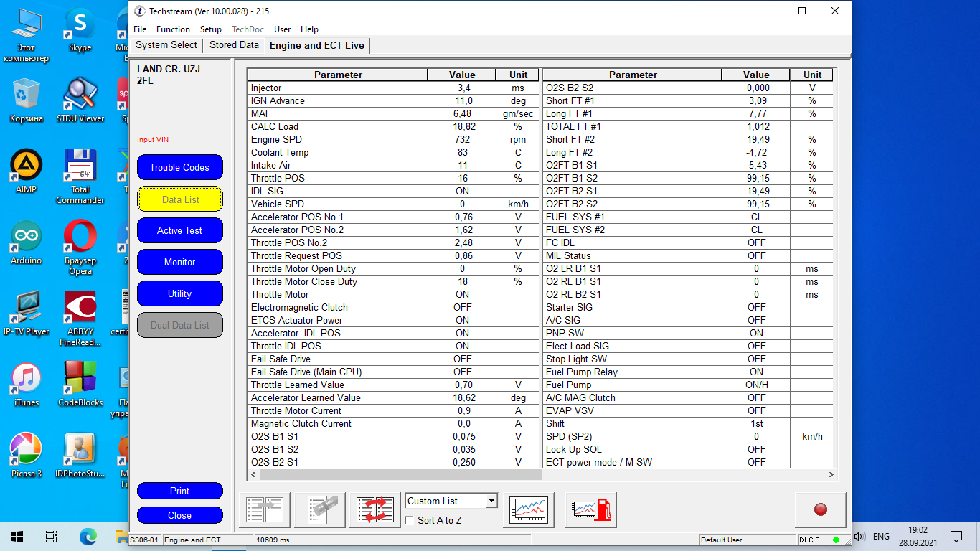This screenshot has height=551, width=980.
Task: Click the Print button
Action: tap(180, 491)
